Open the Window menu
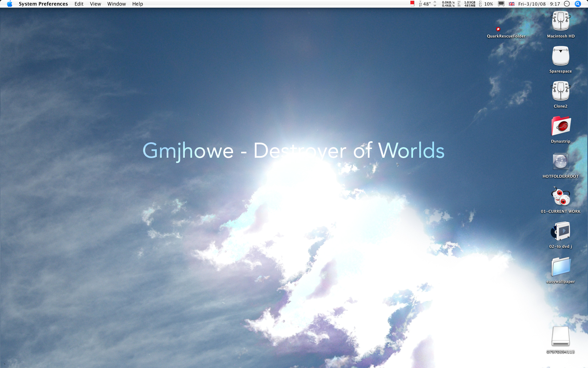The height and width of the screenshot is (368, 588). pos(117,4)
